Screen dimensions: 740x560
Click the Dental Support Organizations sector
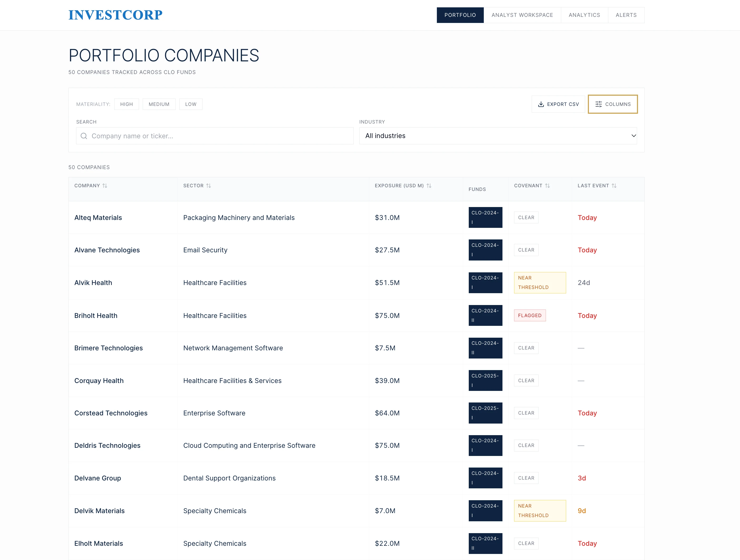[229, 478]
